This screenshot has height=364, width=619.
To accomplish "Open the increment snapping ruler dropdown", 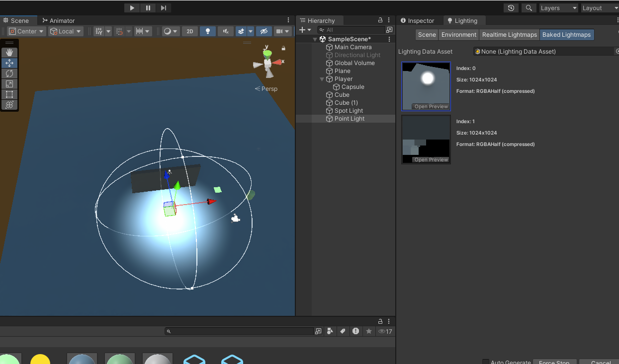I will pos(143,31).
